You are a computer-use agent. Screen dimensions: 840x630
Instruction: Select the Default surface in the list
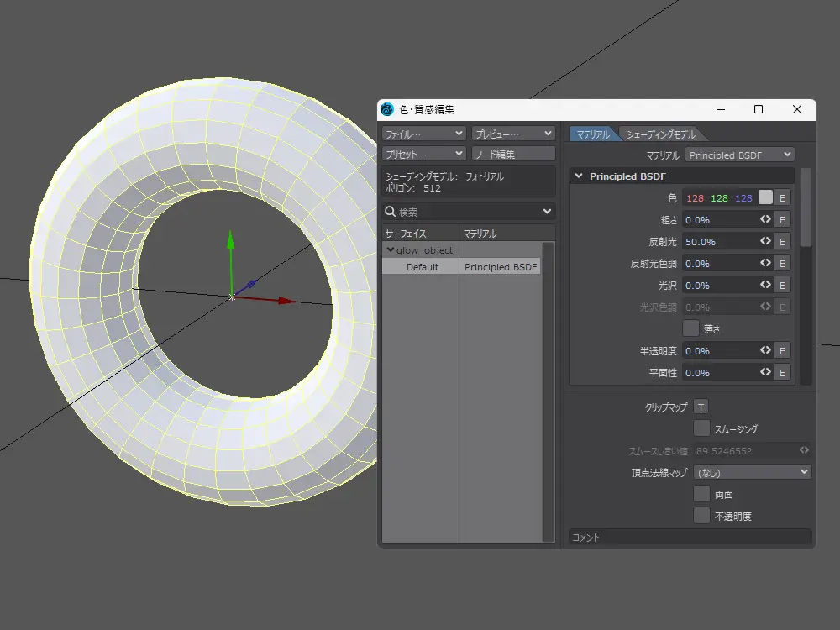click(x=422, y=267)
